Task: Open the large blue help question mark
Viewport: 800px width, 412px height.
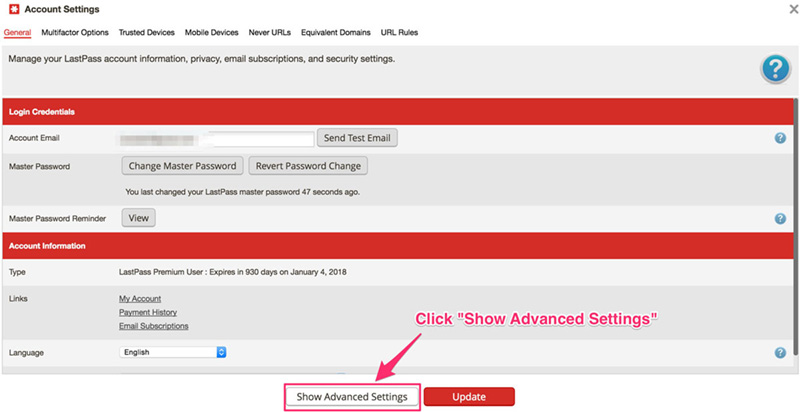Action: [x=775, y=69]
